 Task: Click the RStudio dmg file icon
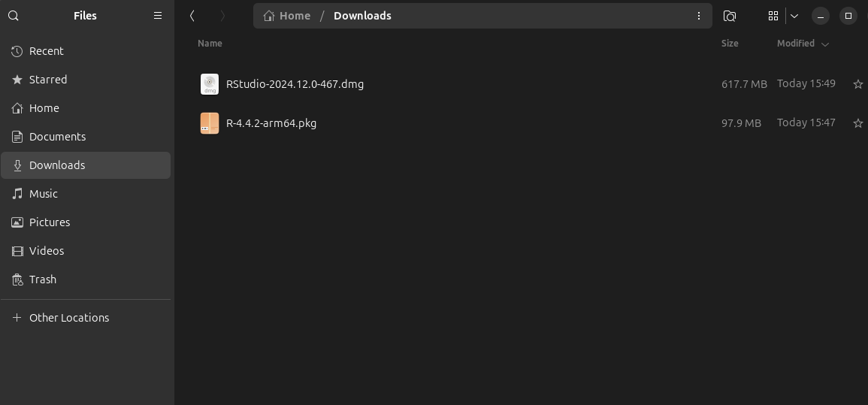(x=210, y=84)
